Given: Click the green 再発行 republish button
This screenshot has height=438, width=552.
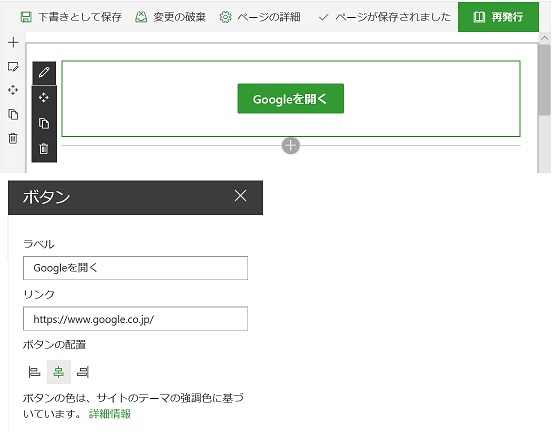Looking at the screenshot, I should pyautogui.click(x=498, y=17).
